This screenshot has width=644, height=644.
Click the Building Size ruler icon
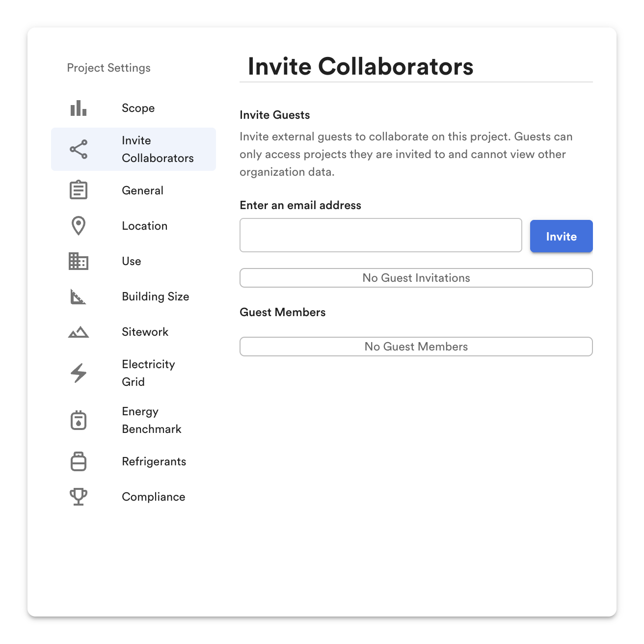click(79, 296)
